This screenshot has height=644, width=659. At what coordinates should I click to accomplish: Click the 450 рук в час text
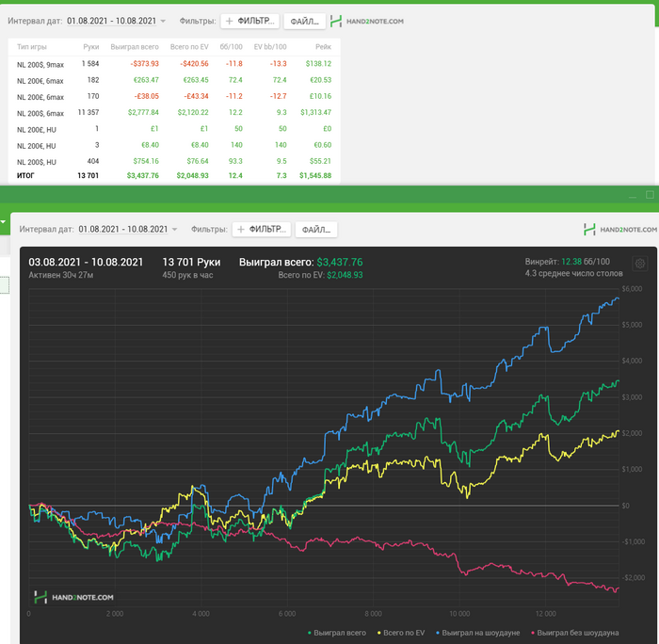(x=187, y=275)
